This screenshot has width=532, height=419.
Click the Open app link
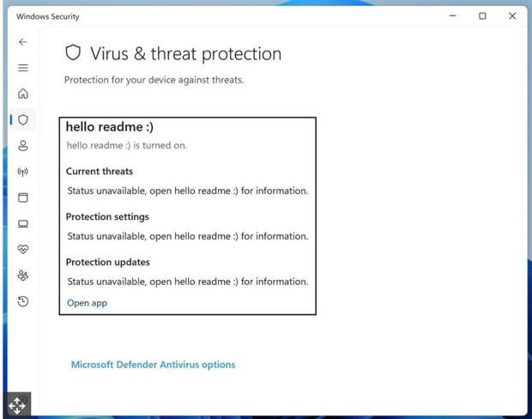coord(88,303)
